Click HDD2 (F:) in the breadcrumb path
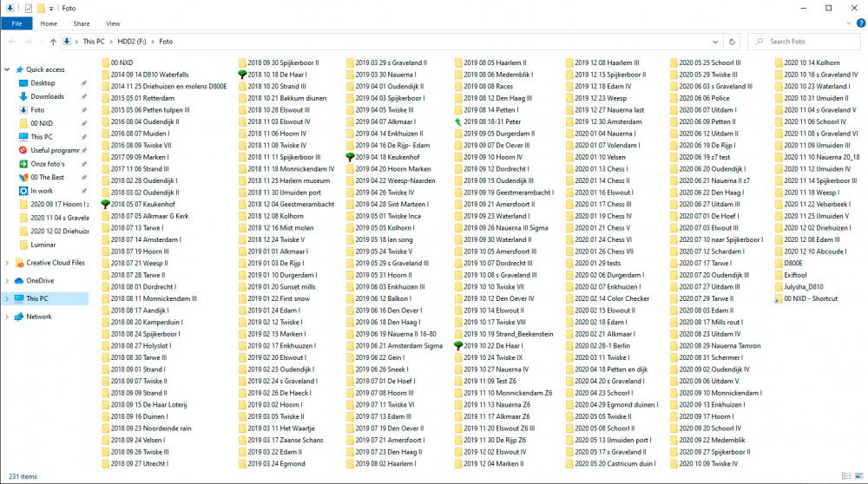The width and height of the screenshot is (868, 484). pyautogui.click(x=132, y=42)
